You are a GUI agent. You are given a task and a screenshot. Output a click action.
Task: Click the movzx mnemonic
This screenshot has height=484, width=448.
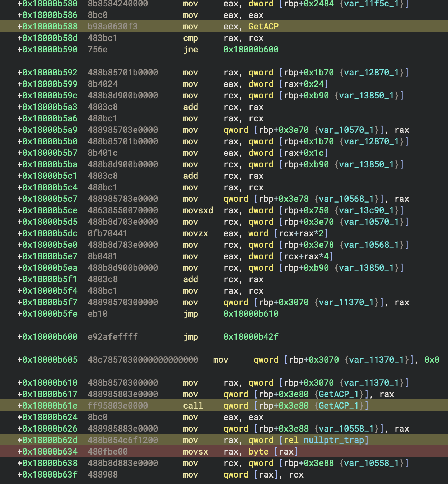196,233
